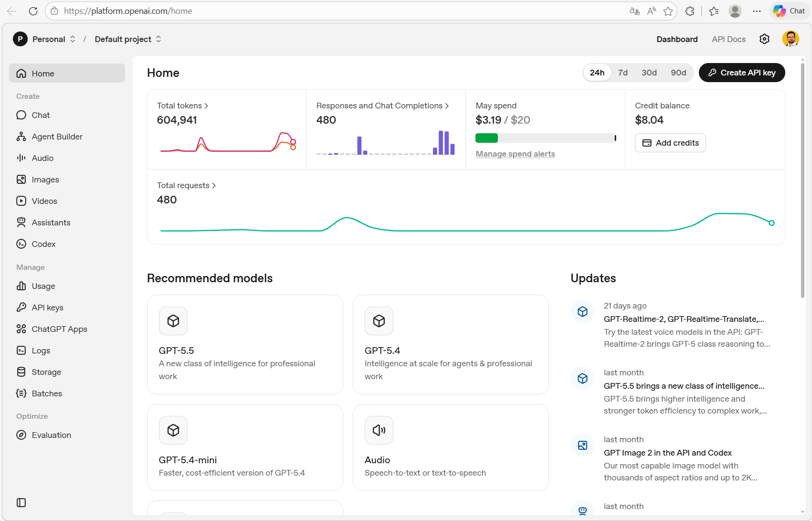Click the Agent Builder icon in sidebar

tap(21, 137)
